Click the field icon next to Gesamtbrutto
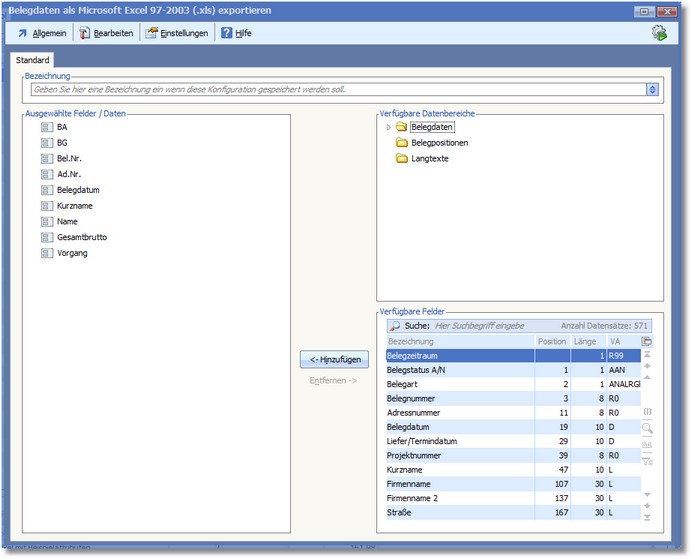This screenshot has height=559, width=692. (x=46, y=238)
